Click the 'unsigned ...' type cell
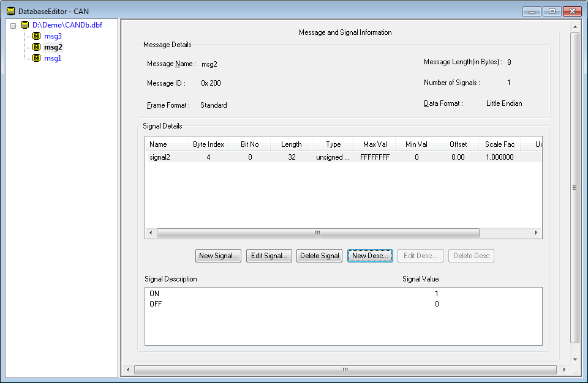588x383 pixels. [x=333, y=157]
